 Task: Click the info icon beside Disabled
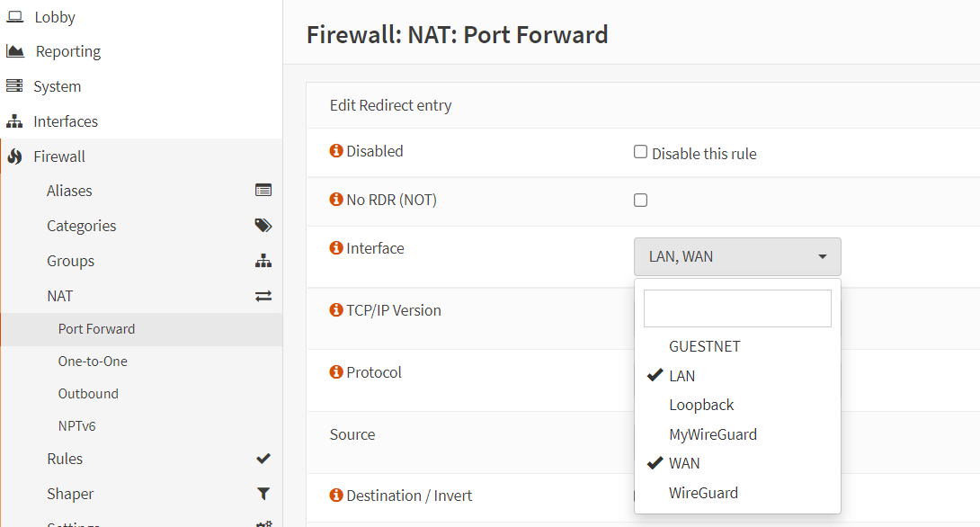[336, 151]
